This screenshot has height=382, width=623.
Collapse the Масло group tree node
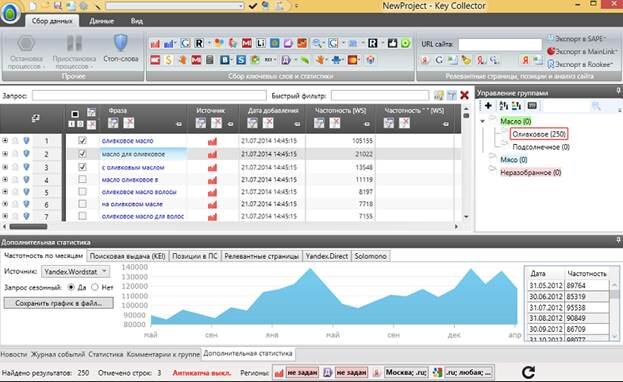coord(483,121)
